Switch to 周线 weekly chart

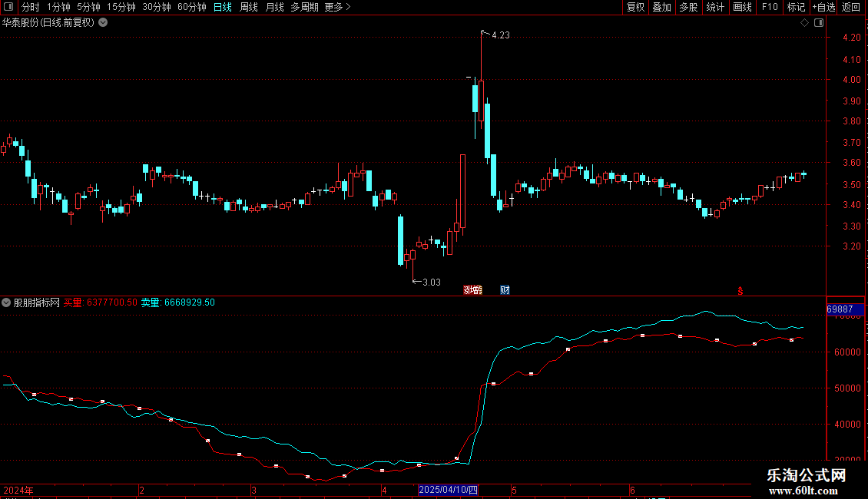pyautogui.click(x=249, y=7)
